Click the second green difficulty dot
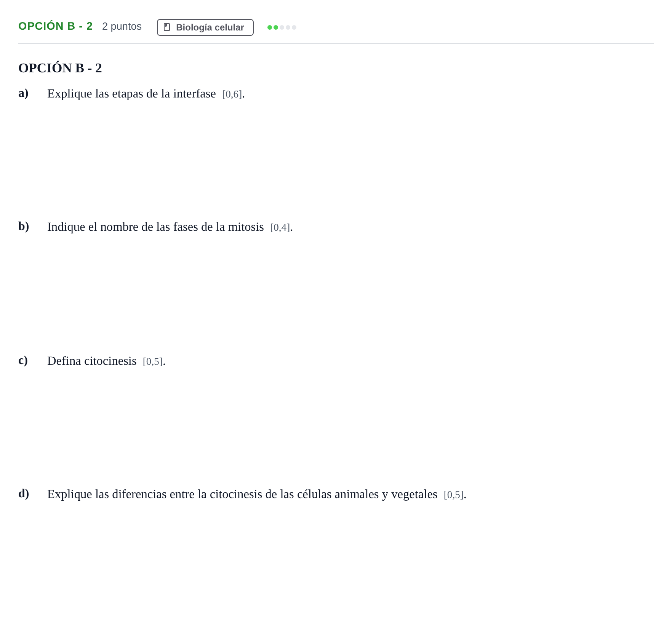The height and width of the screenshot is (626, 672). (x=276, y=27)
